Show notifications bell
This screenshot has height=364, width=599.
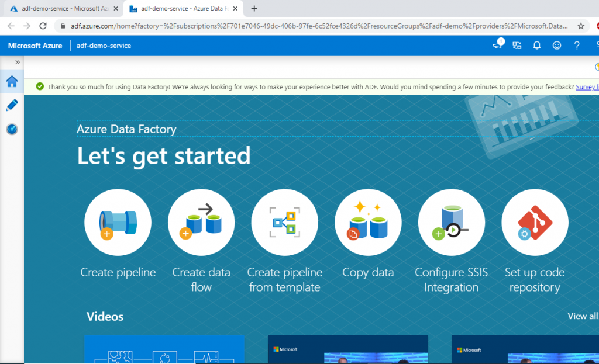pos(537,46)
